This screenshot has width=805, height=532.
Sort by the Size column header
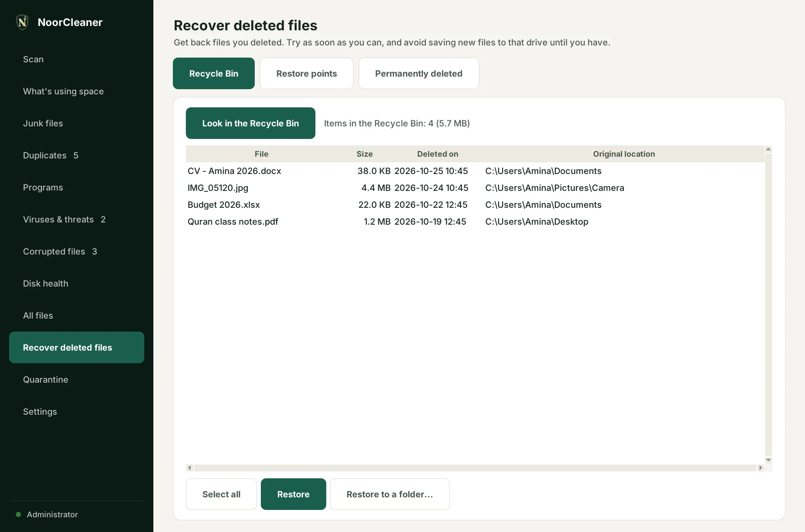pyautogui.click(x=365, y=154)
